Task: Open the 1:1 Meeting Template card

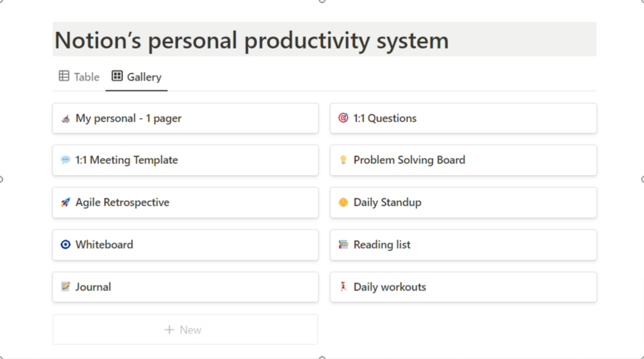Action: 185,160
